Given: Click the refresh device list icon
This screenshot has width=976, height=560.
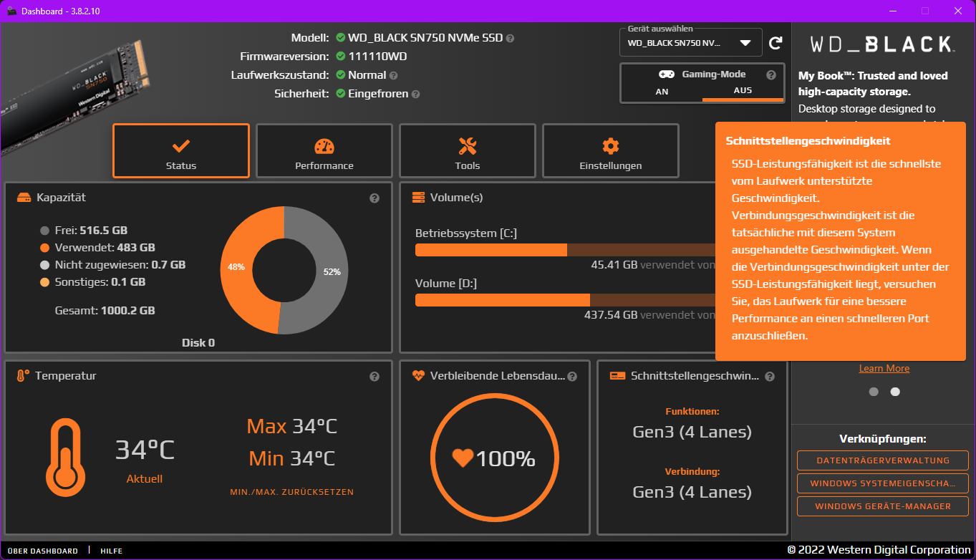Looking at the screenshot, I should click(x=776, y=43).
